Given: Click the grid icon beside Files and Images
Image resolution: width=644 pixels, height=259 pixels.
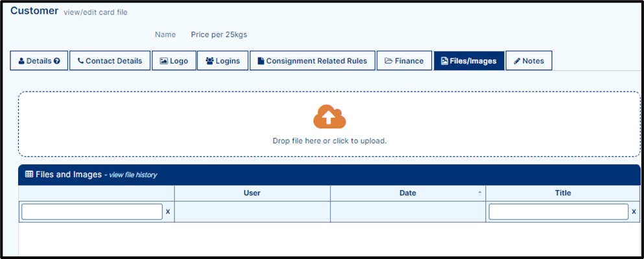Looking at the screenshot, I should click(29, 175).
